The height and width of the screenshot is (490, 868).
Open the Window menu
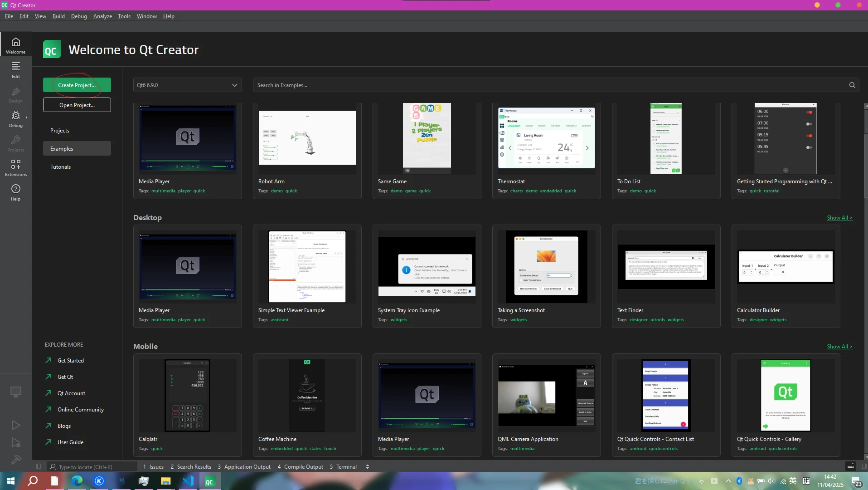[x=147, y=16]
